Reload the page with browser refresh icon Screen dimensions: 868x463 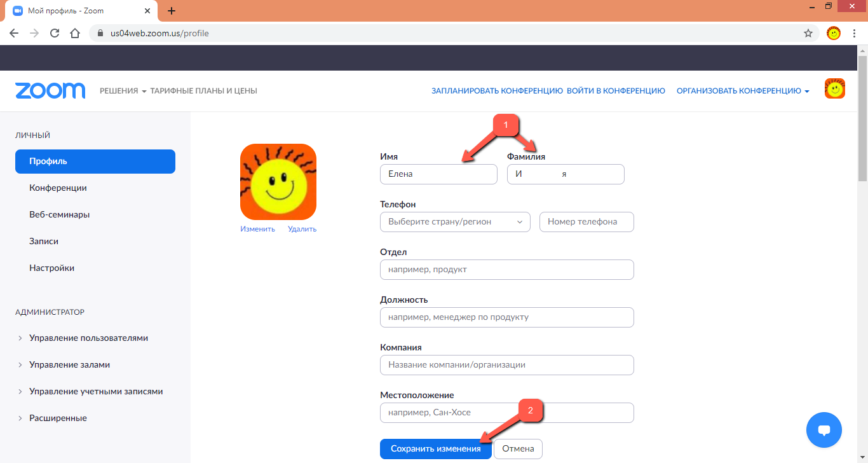pos(55,33)
